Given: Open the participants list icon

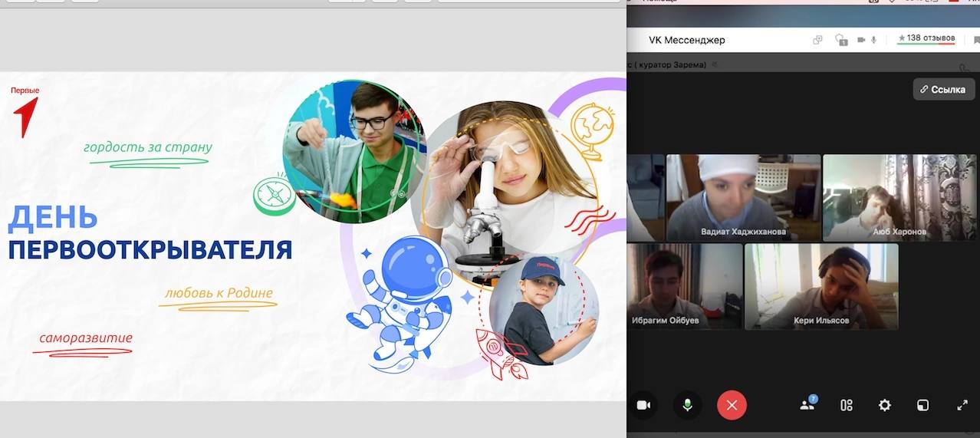Looking at the screenshot, I should coord(807,405).
